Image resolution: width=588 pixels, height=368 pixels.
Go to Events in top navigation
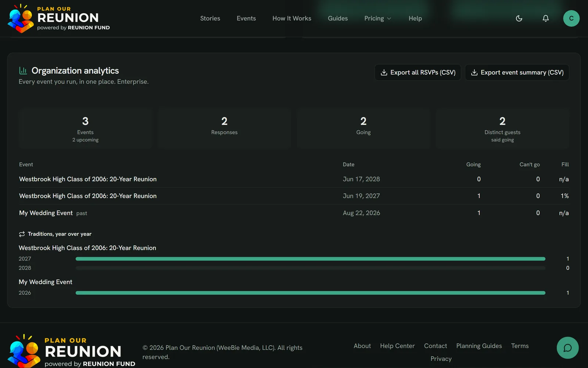[x=246, y=18]
